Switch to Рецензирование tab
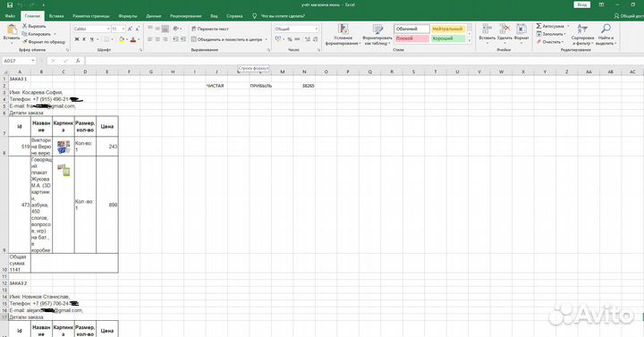Viewport: 644px width, 337px height. point(186,16)
